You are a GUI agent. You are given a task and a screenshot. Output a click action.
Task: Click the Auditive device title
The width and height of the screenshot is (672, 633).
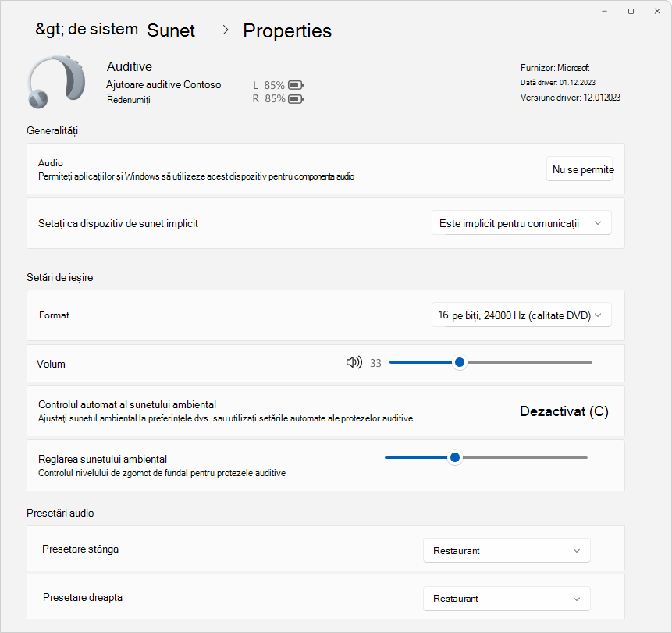(x=130, y=66)
